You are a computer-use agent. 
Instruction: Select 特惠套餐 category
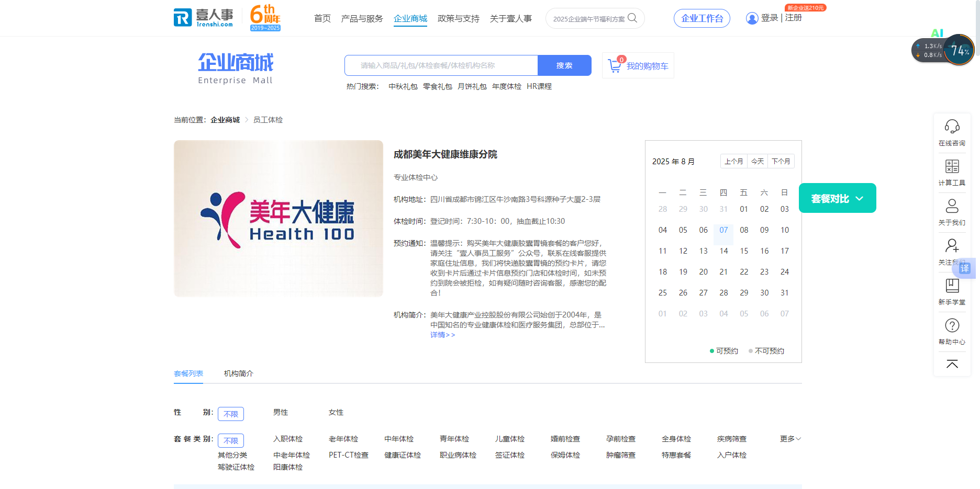tap(676, 455)
